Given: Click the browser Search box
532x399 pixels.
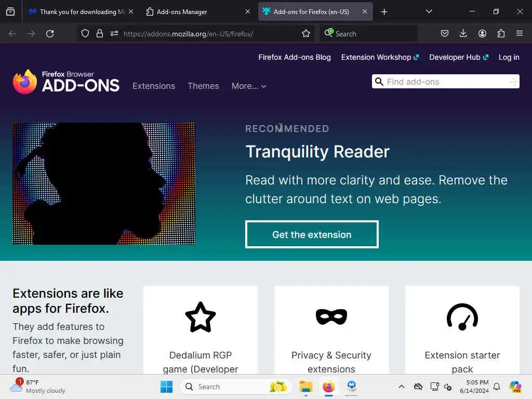Looking at the screenshot, I should [368, 34].
